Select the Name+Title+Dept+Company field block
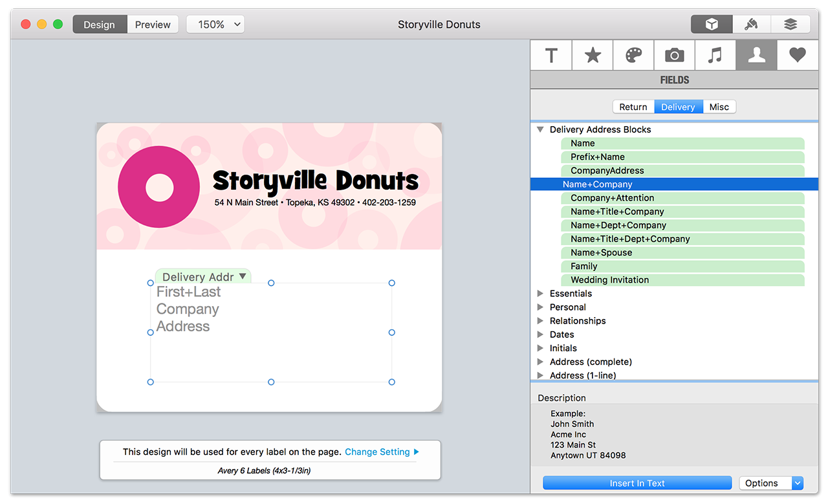This screenshot has width=828, height=504. [x=682, y=239]
